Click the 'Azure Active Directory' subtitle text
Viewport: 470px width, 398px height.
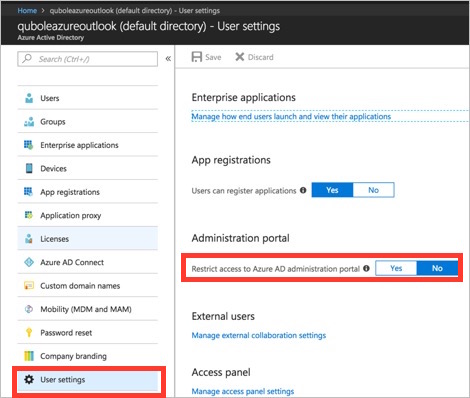click(51, 38)
